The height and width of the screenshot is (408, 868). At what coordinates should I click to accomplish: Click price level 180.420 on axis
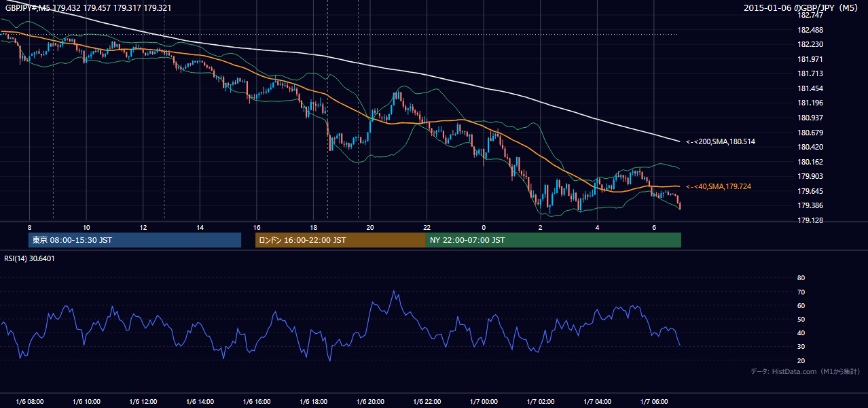[810, 147]
